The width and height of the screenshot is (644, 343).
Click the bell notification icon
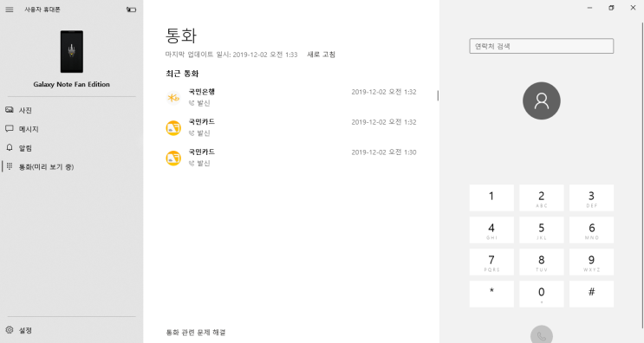[10, 147]
